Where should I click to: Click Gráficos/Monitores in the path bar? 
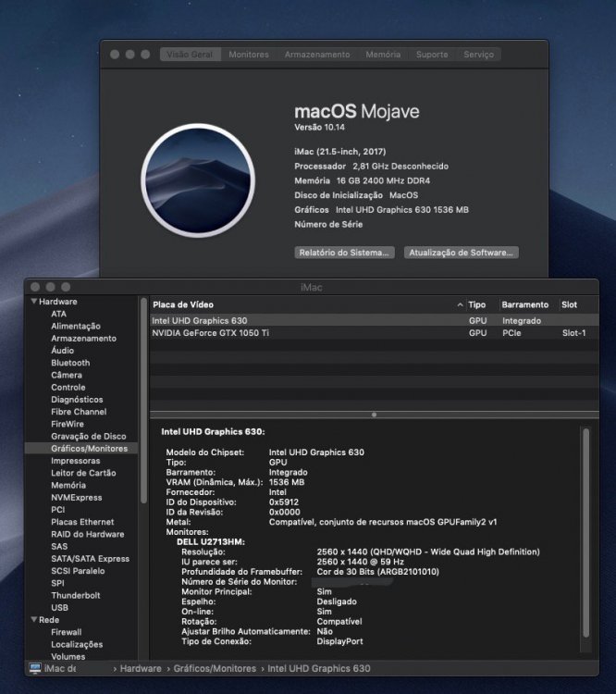coord(215,668)
